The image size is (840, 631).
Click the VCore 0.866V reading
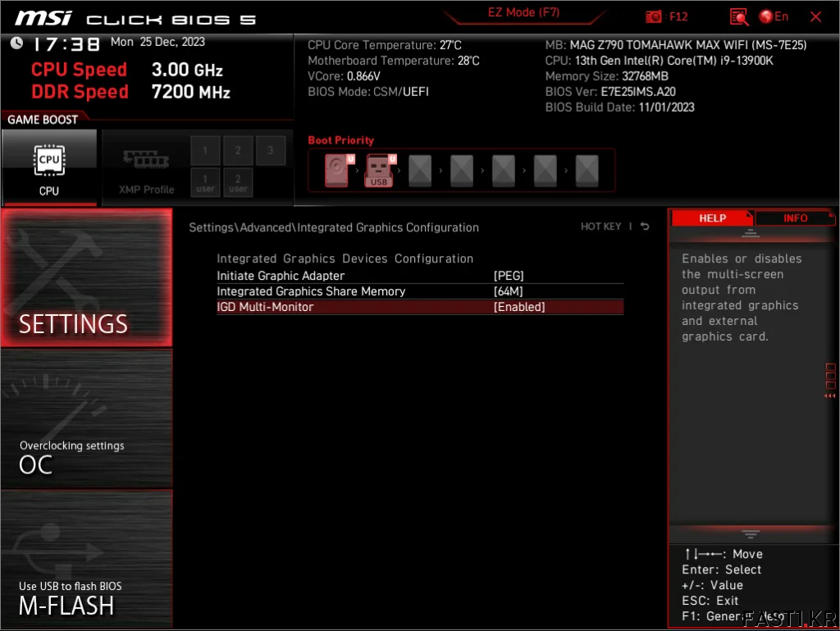click(344, 76)
